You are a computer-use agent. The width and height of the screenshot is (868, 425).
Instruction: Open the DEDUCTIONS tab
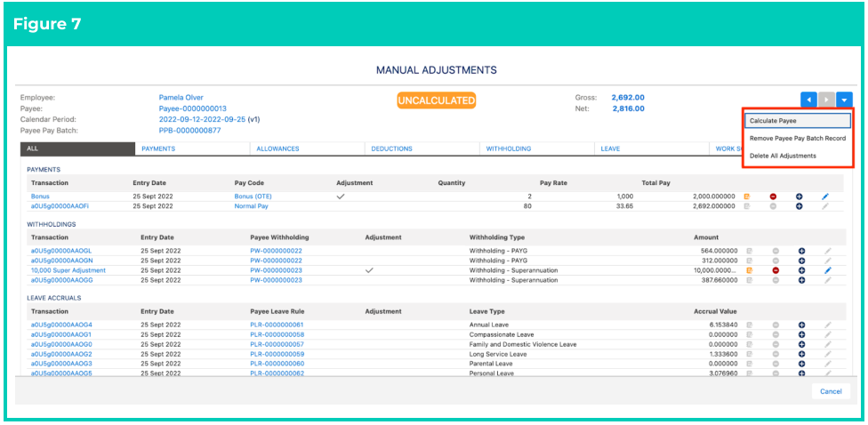pos(422,148)
